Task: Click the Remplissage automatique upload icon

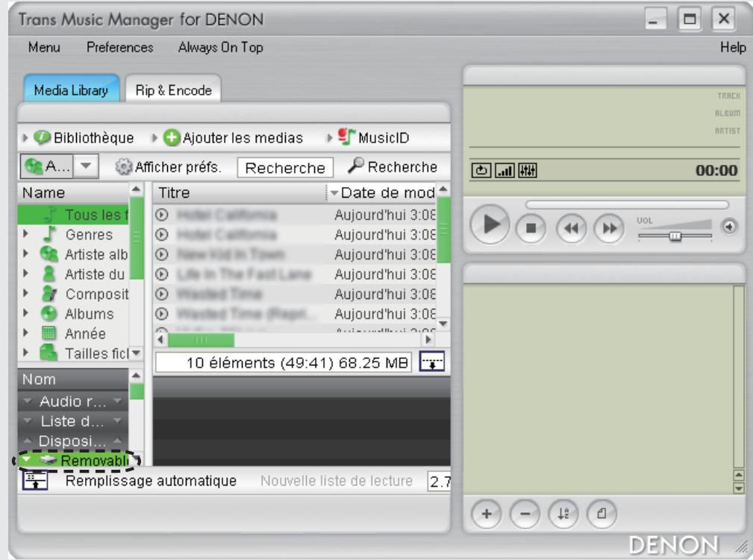Action: click(35, 480)
